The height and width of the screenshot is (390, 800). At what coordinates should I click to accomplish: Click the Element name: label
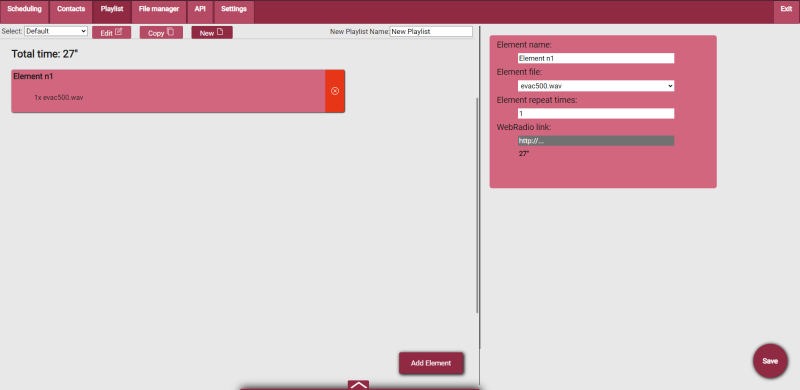[524, 45]
